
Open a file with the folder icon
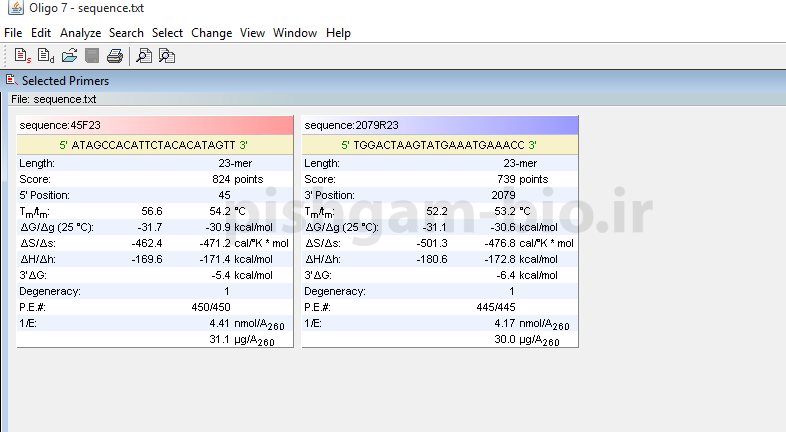click(69, 56)
